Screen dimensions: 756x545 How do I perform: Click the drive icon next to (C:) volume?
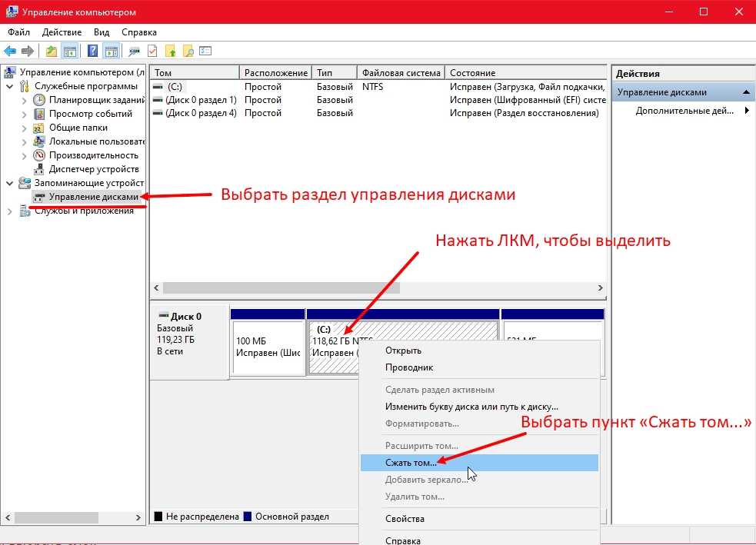point(158,87)
